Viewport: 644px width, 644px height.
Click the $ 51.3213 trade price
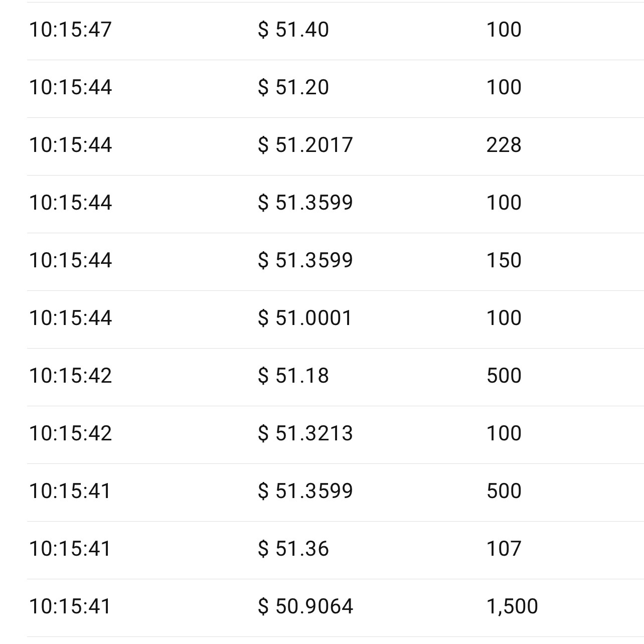tap(305, 433)
